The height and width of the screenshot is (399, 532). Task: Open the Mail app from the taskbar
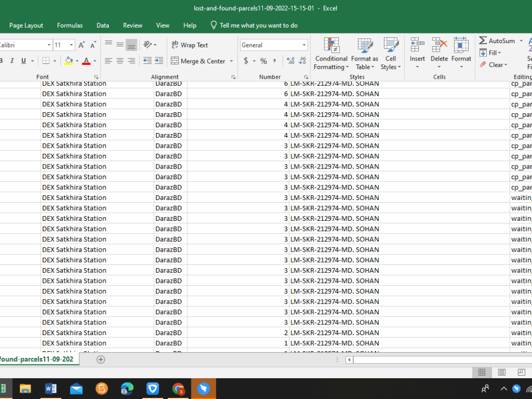point(76,389)
